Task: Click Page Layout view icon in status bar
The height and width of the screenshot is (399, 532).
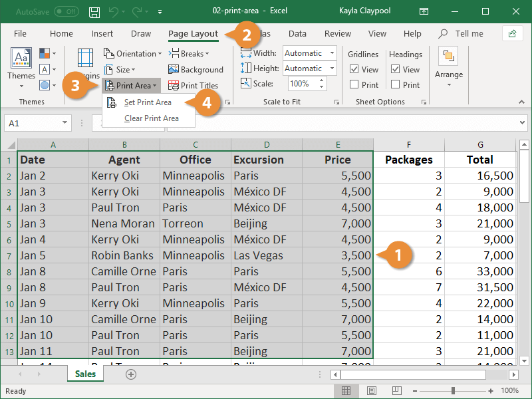Action: (x=372, y=391)
